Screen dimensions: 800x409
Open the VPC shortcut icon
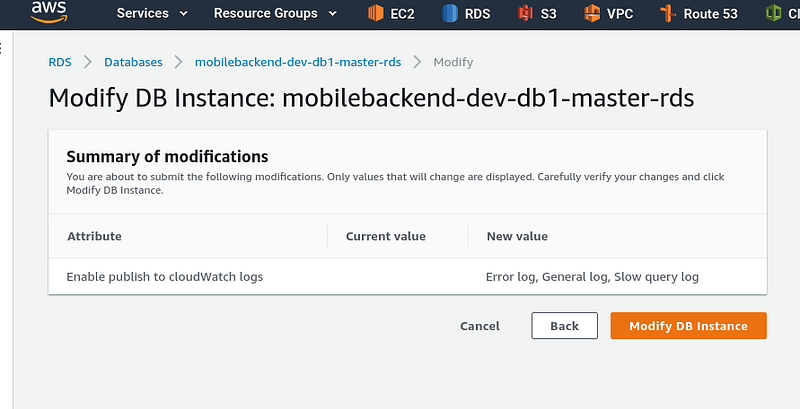coord(592,13)
